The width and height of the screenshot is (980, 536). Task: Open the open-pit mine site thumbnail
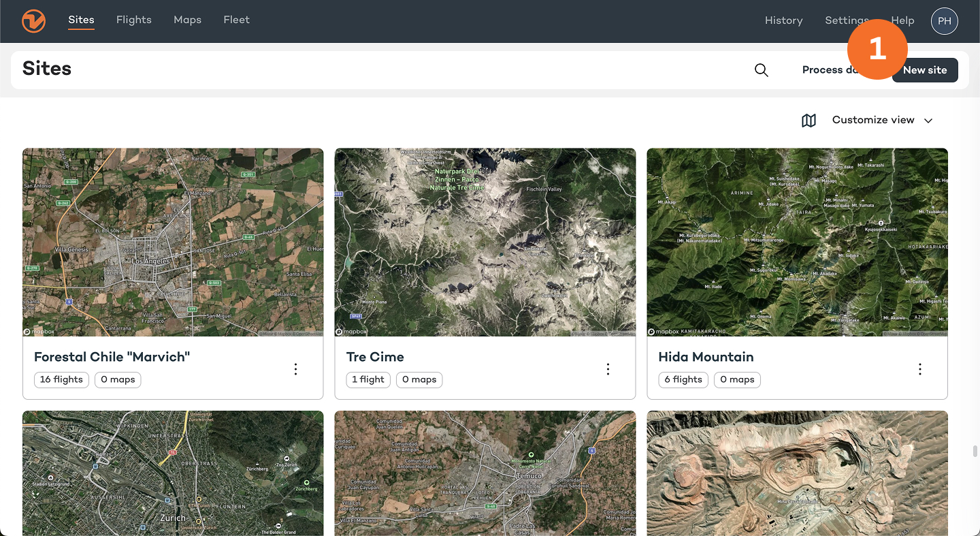tap(797, 473)
